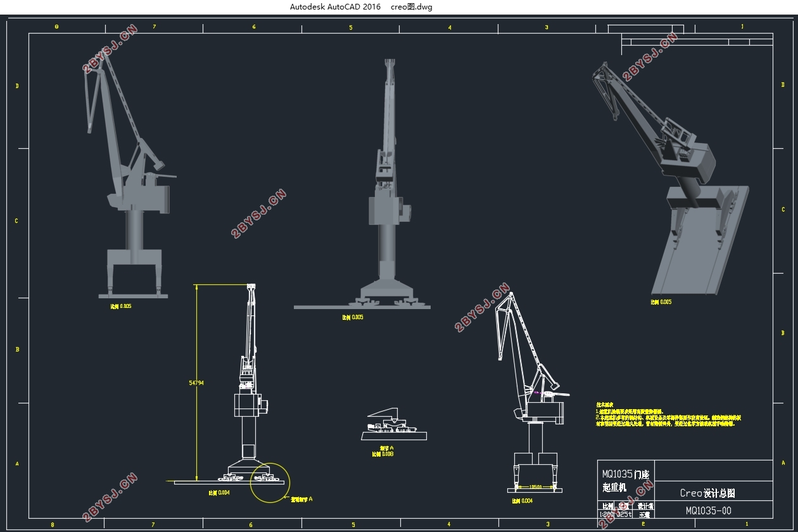This screenshot has width=798, height=532.
Task: Click zone number 4 on top border
Action: pyautogui.click(x=450, y=27)
